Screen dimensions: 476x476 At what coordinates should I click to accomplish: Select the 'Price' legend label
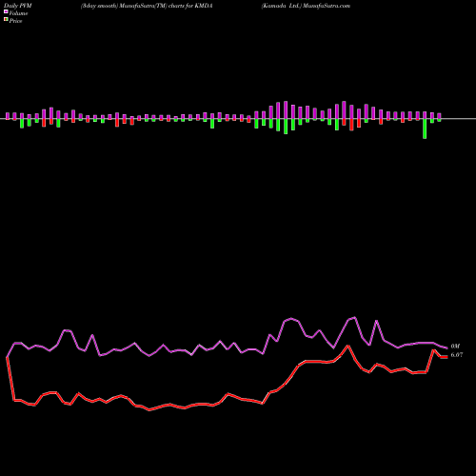(x=15, y=21)
